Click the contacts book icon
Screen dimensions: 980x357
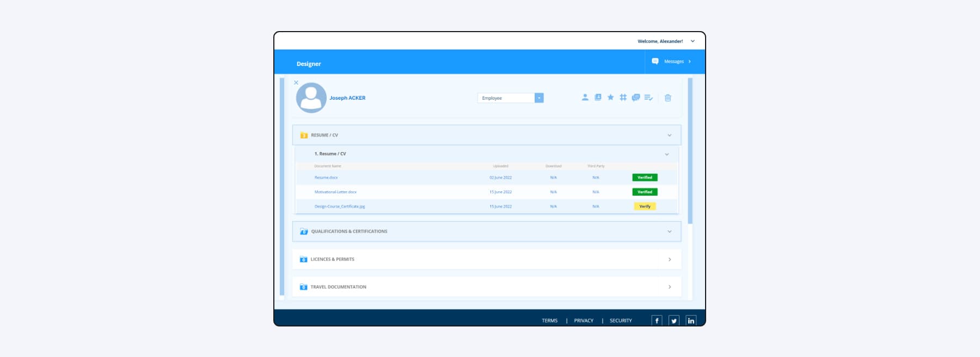[x=598, y=98]
